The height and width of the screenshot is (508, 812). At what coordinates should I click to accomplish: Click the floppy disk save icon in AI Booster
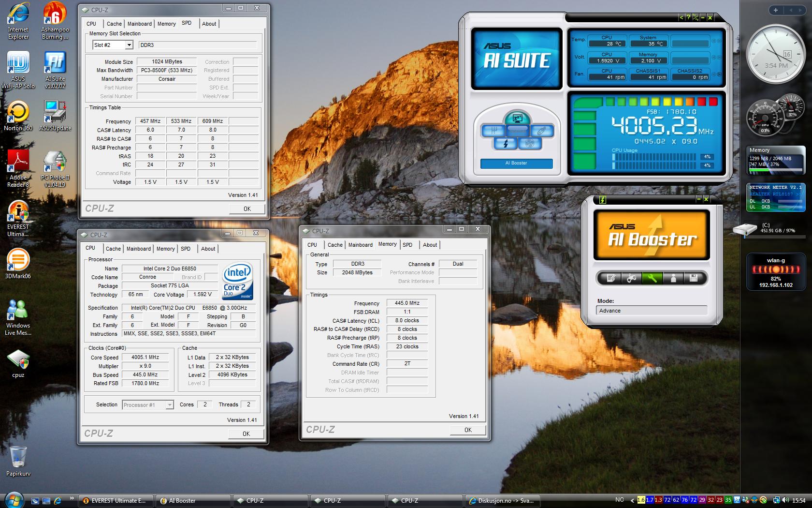tap(694, 278)
